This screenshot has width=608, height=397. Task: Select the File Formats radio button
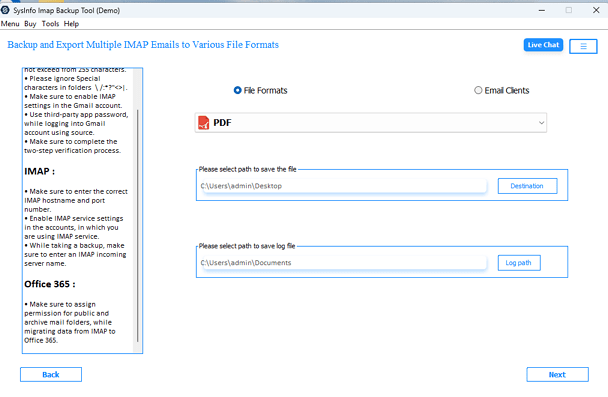237,90
